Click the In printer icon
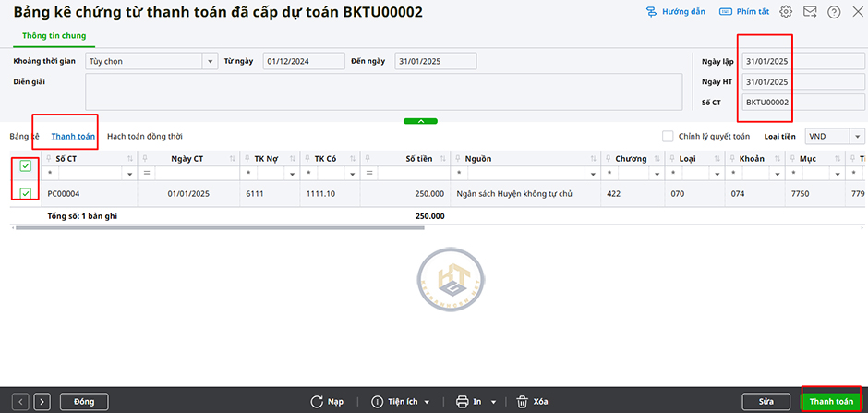The image size is (868, 413). coord(463,402)
